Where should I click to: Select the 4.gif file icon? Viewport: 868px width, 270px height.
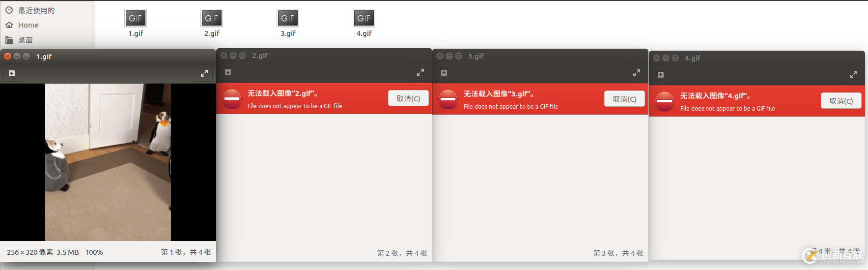[364, 18]
